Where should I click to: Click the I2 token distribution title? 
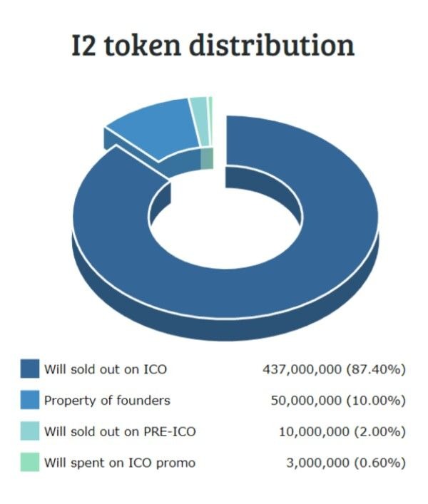coord(213,46)
